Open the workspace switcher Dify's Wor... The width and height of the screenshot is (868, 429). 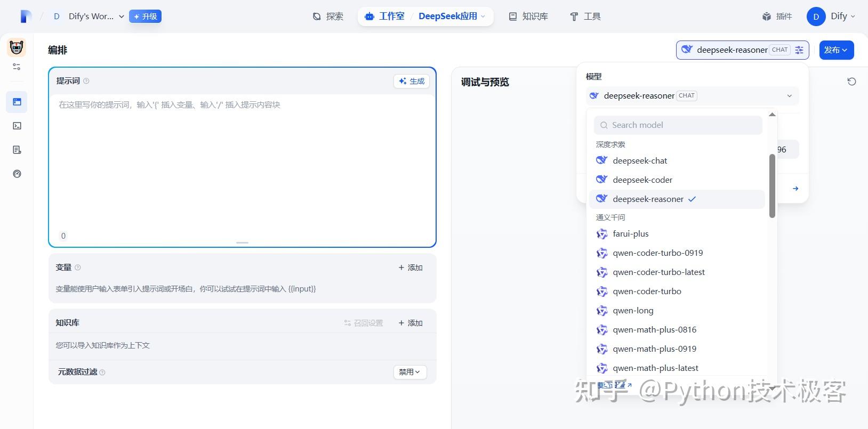tap(89, 17)
